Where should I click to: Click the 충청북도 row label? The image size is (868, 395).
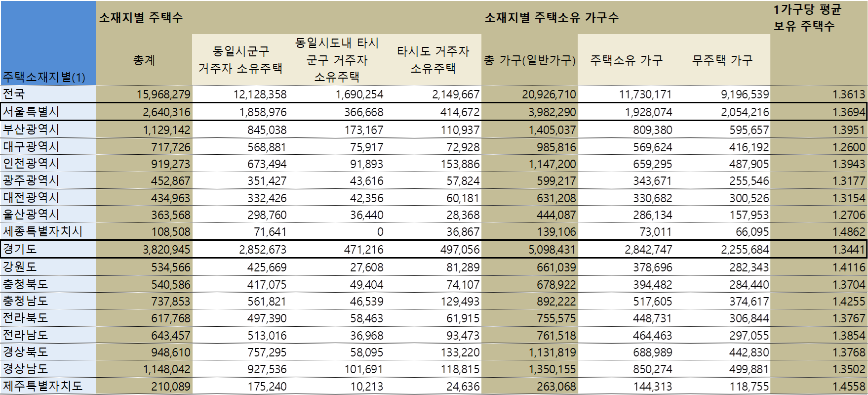(x=48, y=284)
